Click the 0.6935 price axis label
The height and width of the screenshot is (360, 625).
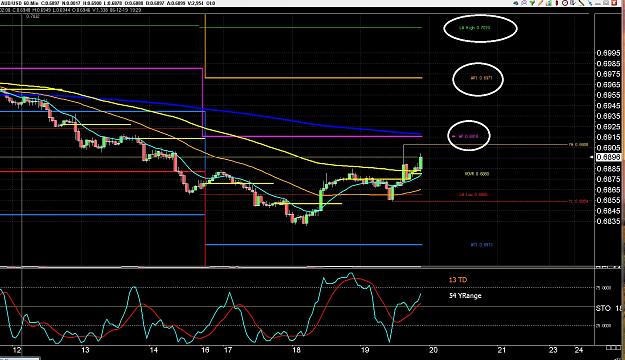tap(608, 116)
